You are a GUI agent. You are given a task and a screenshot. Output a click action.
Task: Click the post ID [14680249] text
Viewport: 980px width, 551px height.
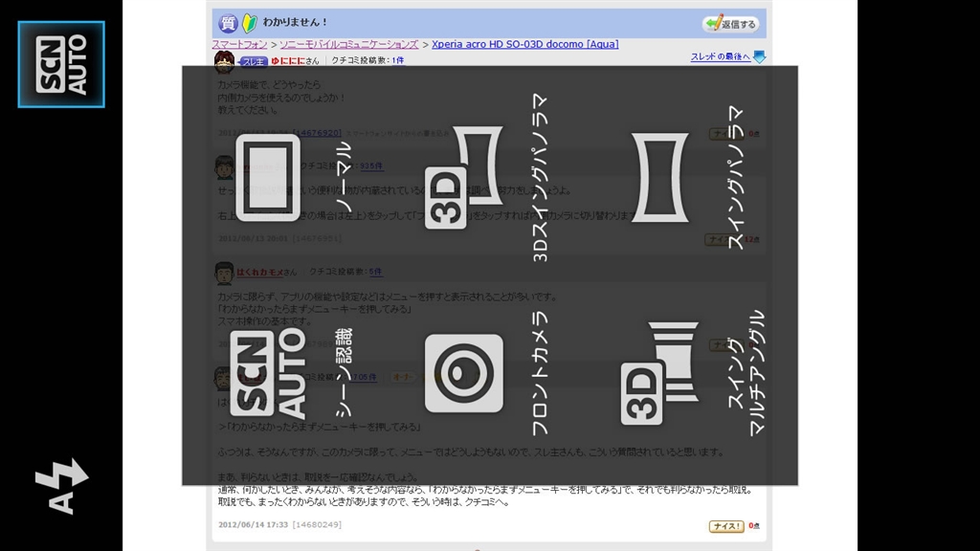(x=317, y=525)
